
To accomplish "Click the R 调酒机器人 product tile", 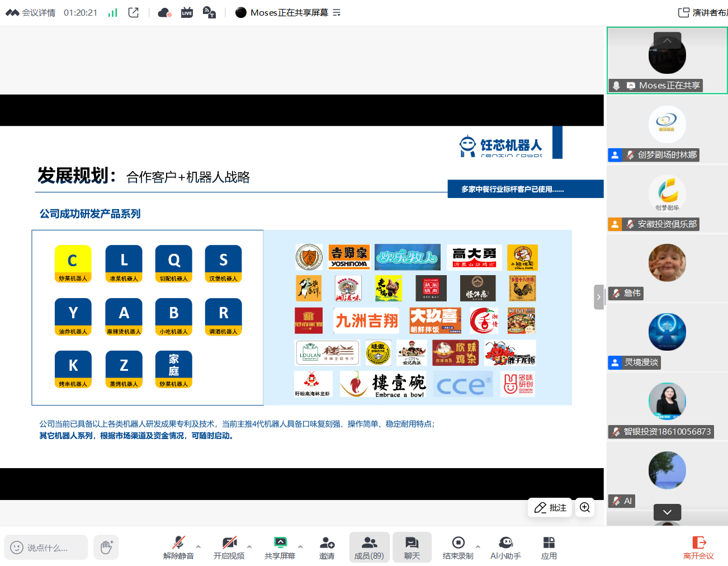I will 224,317.
